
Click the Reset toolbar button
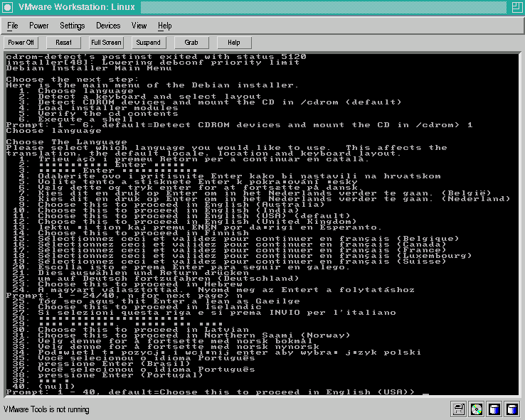(63, 43)
